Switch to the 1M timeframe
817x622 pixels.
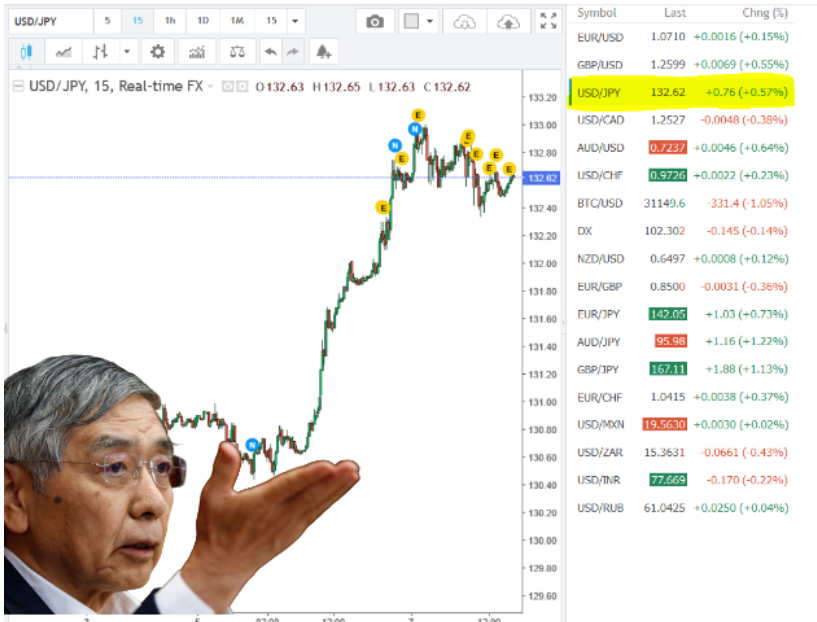(x=237, y=21)
